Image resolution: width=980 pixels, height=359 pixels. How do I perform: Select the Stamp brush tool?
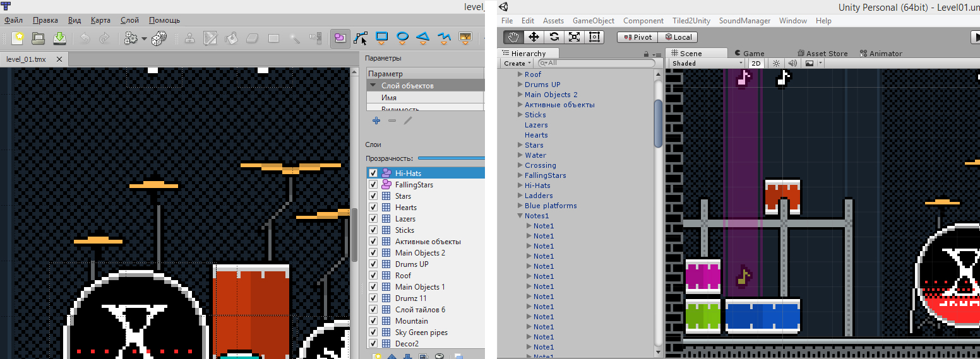point(189,38)
